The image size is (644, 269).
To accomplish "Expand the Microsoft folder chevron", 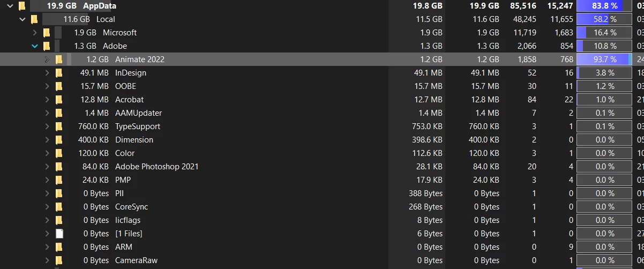I will point(35,33).
